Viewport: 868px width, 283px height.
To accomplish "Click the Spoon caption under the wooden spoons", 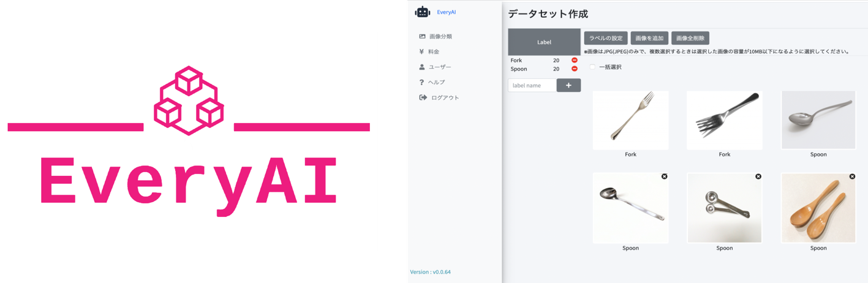I will (x=818, y=248).
